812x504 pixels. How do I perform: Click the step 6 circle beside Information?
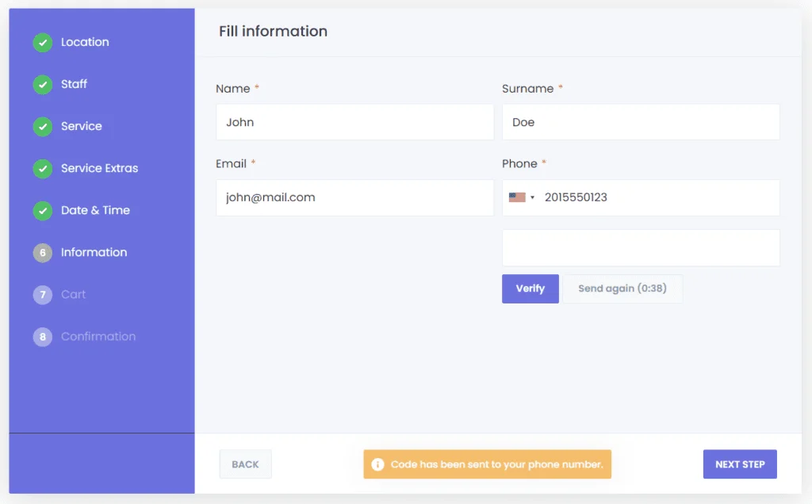point(43,253)
